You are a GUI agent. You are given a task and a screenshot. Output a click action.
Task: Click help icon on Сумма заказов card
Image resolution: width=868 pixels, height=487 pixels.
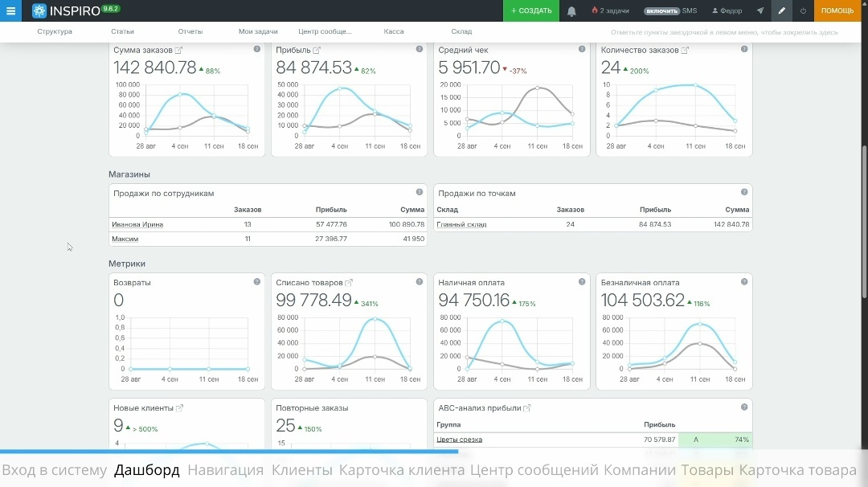pyautogui.click(x=257, y=49)
